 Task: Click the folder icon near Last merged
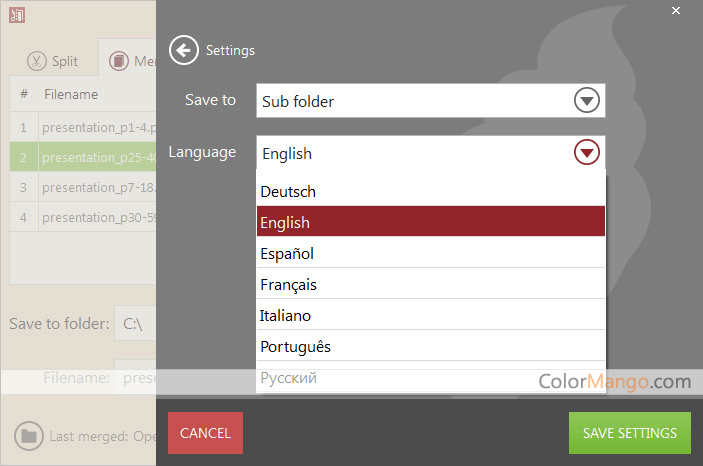29,435
